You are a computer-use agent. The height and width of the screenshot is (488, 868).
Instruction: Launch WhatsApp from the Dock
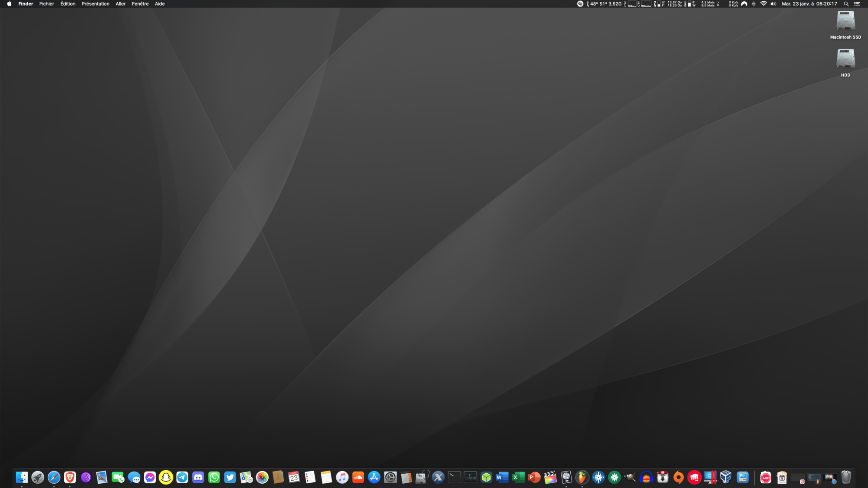214,478
